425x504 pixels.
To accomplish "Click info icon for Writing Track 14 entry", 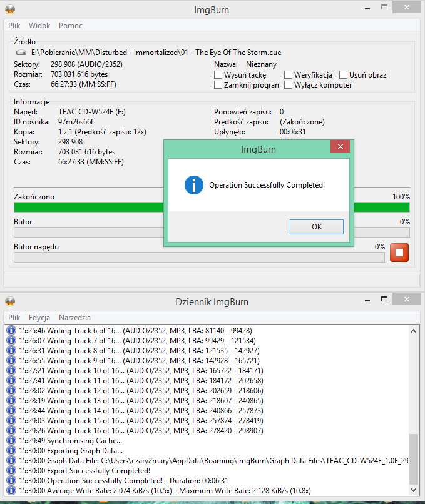I will [11, 410].
